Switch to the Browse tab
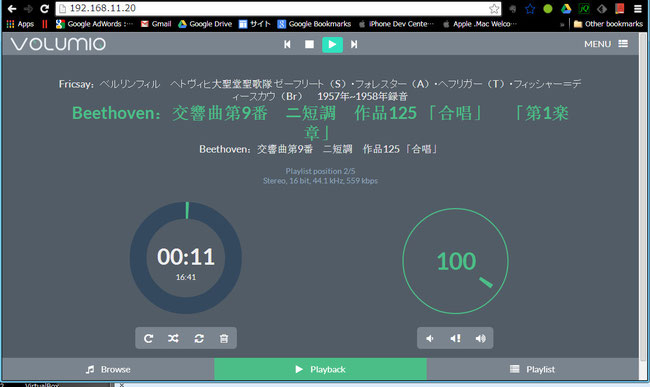The height and width of the screenshot is (387, 650). pos(108,369)
